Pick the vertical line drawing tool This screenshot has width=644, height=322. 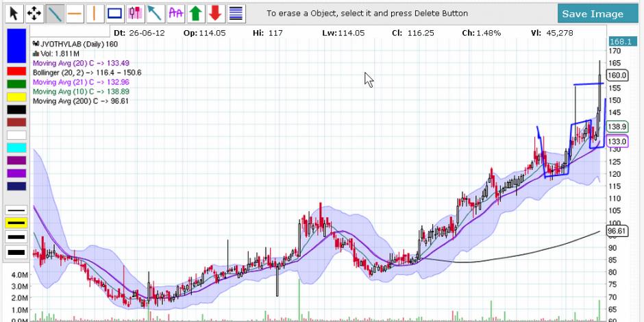point(95,14)
